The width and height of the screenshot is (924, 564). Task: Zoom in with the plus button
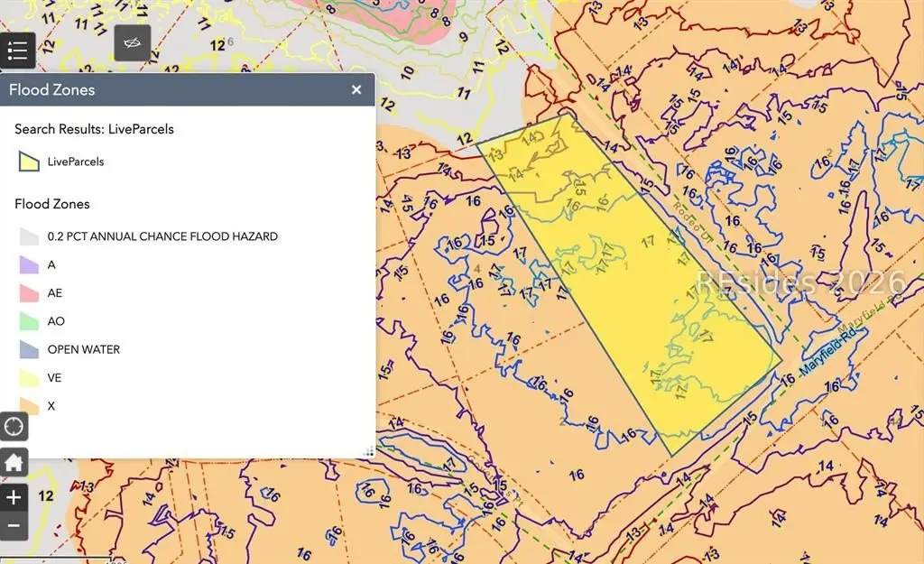[x=14, y=497]
